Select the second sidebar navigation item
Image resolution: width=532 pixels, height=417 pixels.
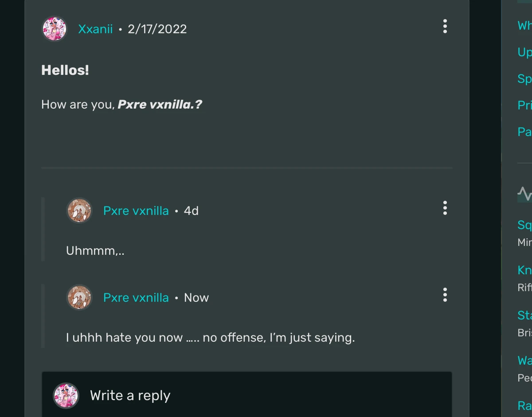(524, 52)
